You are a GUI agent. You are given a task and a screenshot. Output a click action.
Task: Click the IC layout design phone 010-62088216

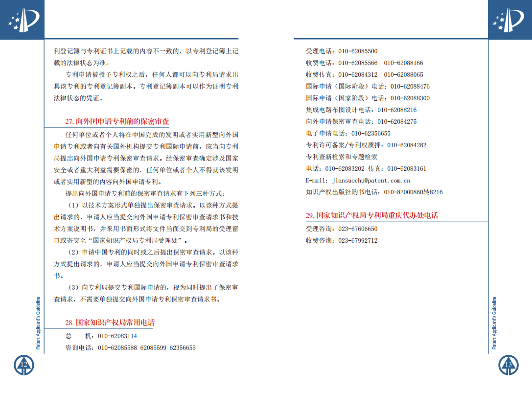point(397,110)
